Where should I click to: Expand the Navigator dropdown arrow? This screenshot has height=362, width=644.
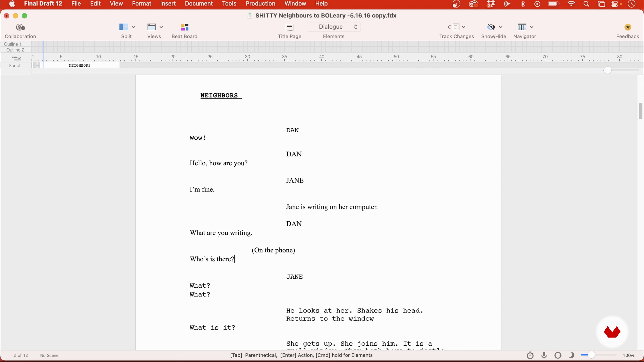pos(532,27)
